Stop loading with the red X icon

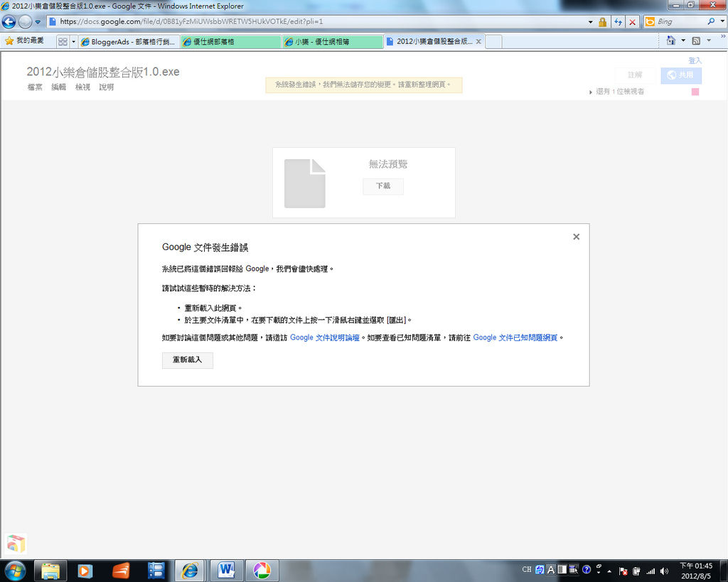click(x=632, y=22)
